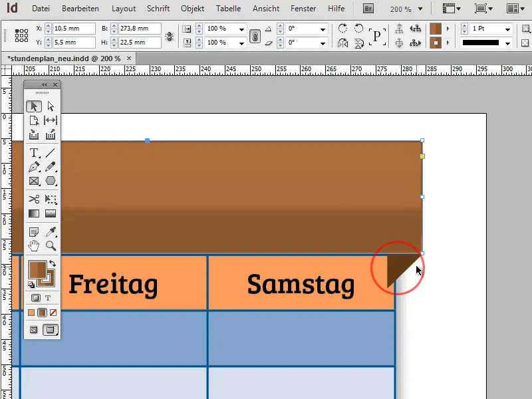
Task: Open shear angle dropdown
Action: tap(323, 43)
